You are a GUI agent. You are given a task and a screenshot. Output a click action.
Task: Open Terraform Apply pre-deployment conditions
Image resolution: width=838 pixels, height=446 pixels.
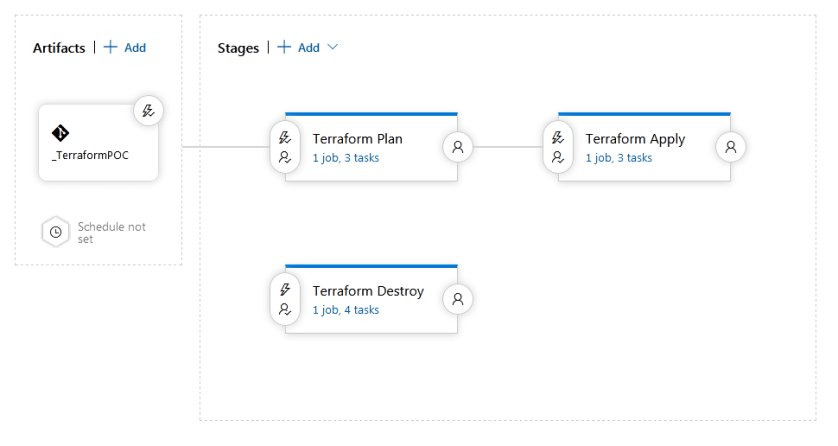tap(556, 147)
